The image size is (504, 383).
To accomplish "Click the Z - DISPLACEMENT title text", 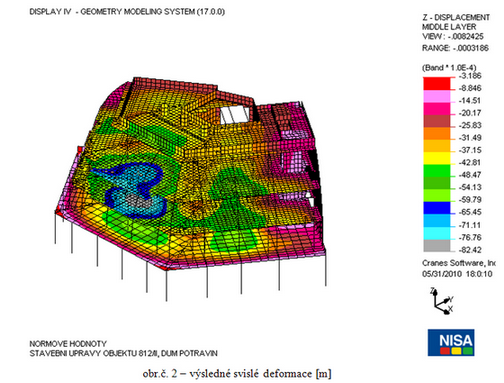I will pyautogui.click(x=456, y=17).
